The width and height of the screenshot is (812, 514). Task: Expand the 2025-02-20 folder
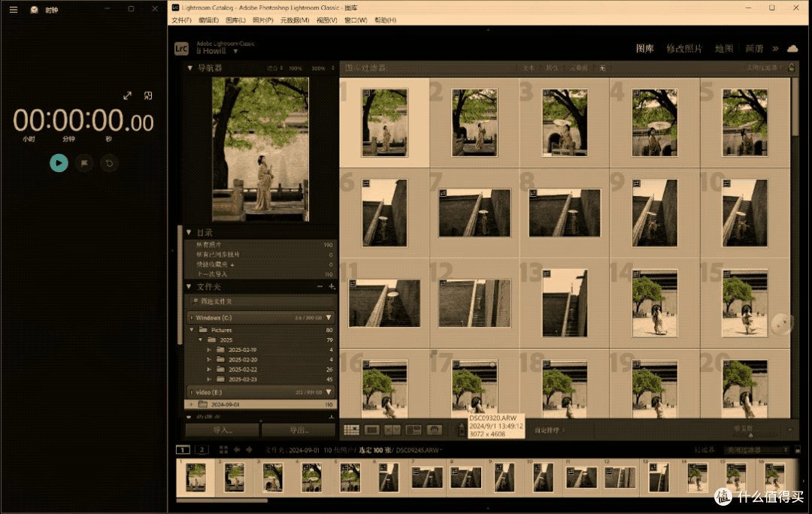[209, 360]
